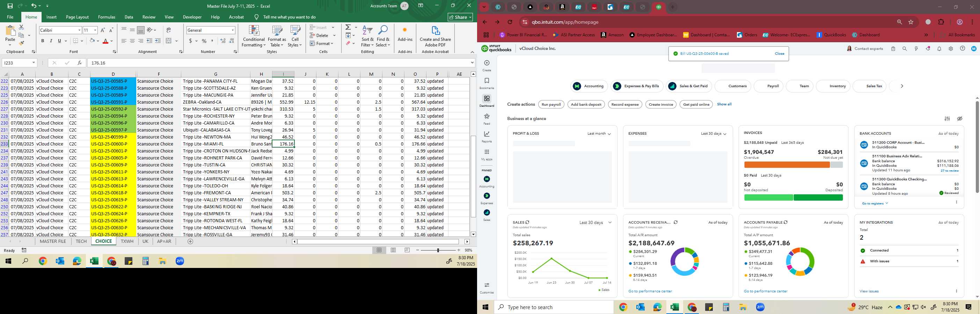Click Expenses & Pay Bills pill in QuickBooks
The height and width of the screenshot is (314, 980).
point(637,86)
